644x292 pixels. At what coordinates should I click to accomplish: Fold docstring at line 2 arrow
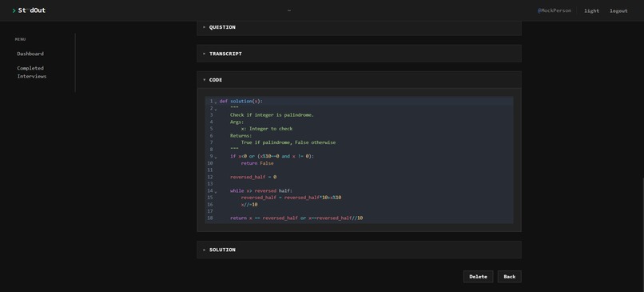click(216, 109)
